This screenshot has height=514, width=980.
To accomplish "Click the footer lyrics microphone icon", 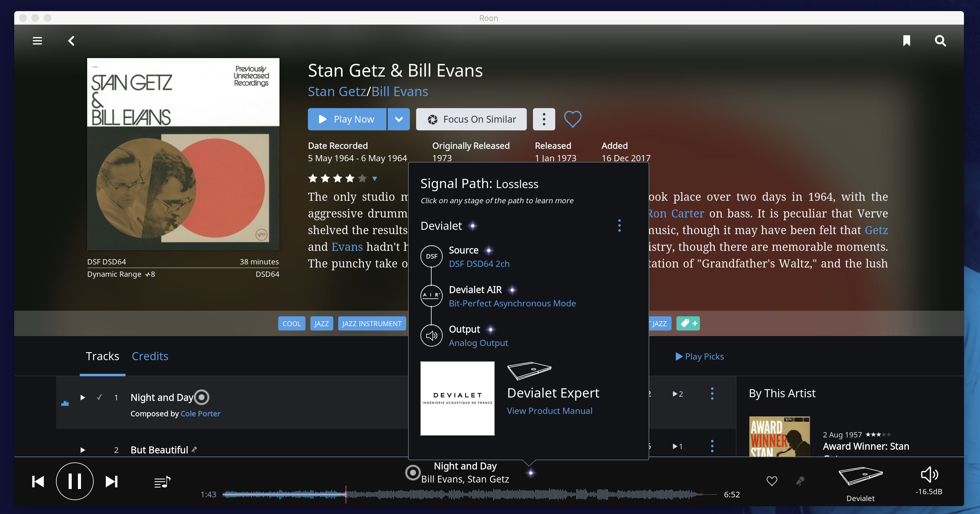I will pyautogui.click(x=800, y=481).
